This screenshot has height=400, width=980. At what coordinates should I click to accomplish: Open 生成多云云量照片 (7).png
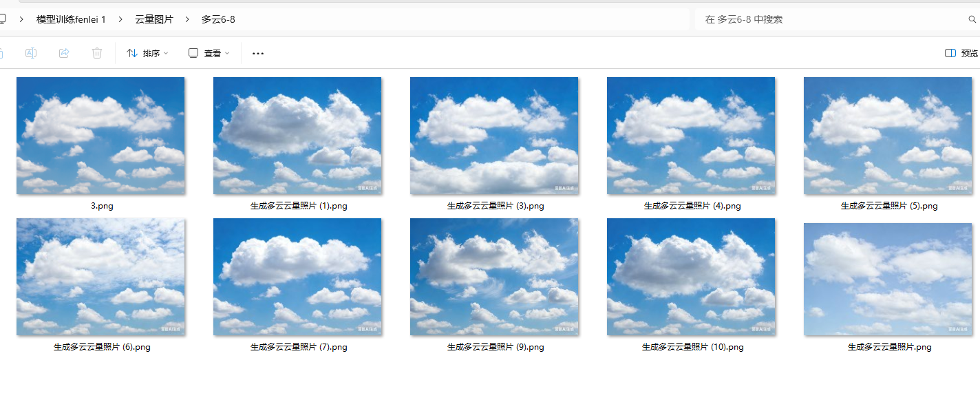pyautogui.click(x=297, y=277)
